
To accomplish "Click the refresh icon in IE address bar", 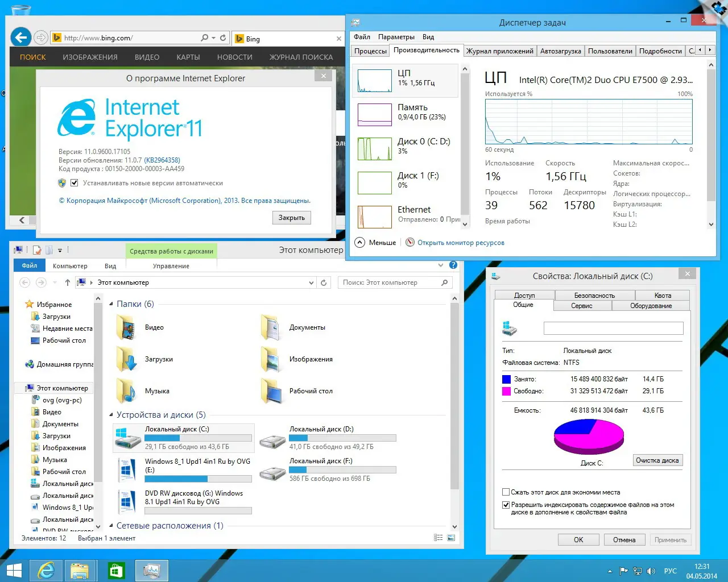I will pos(223,38).
